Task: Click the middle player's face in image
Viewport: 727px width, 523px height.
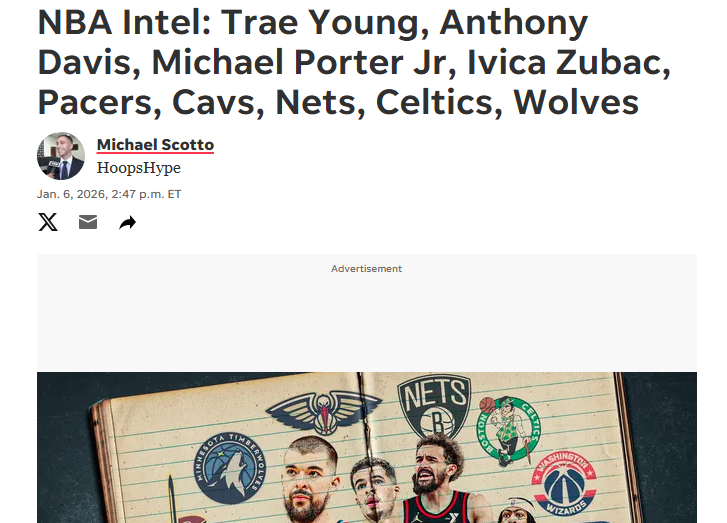Action: click(x=373, y=487)
